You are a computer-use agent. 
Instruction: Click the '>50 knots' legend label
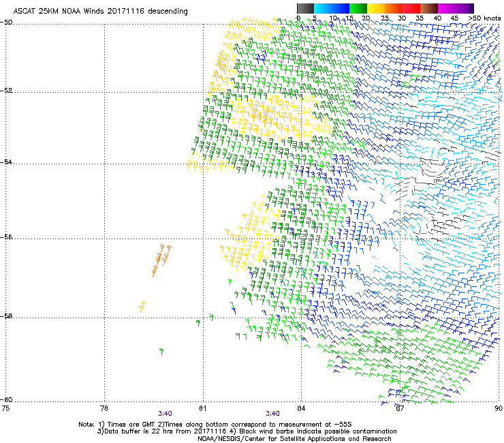[484, 18]
